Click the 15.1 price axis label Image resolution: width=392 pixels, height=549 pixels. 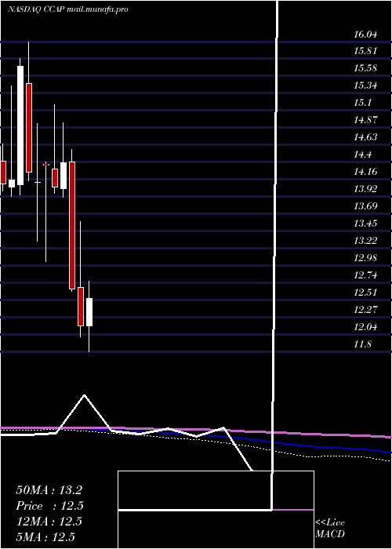[362, 103]
